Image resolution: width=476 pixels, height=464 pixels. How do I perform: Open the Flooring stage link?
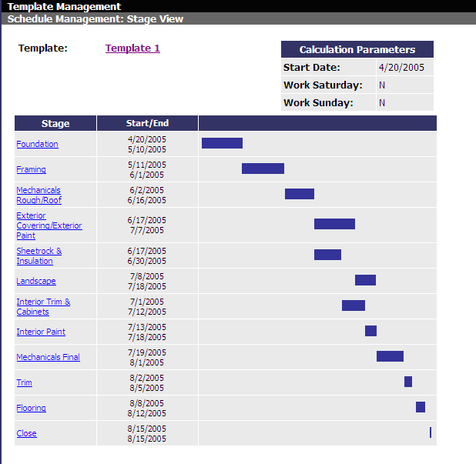tap(32, 408)
